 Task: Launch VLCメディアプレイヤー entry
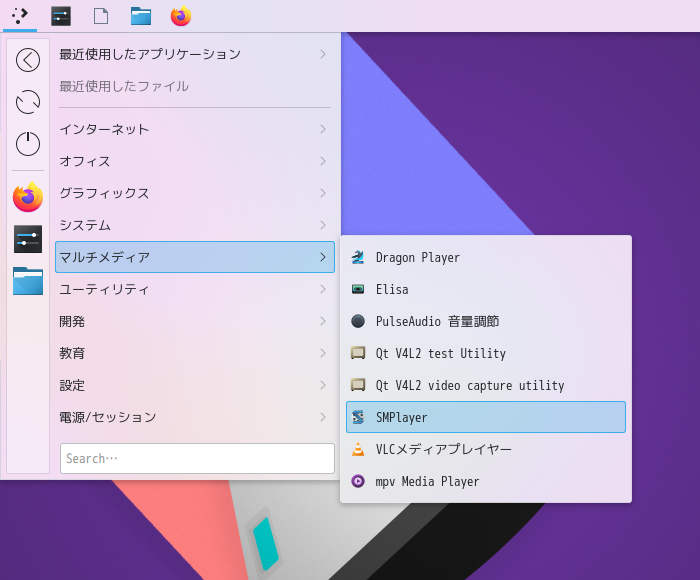pos(486,449)
